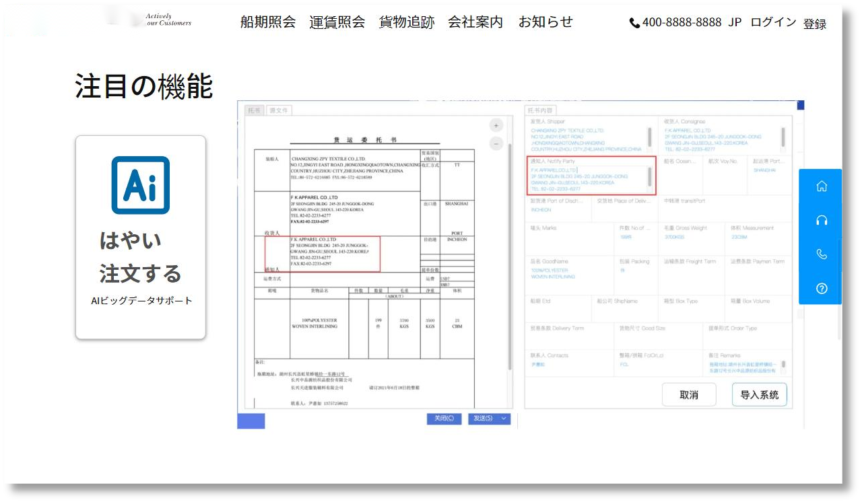Click the phone icon beside 400-8888-8888

click(634, 23)
